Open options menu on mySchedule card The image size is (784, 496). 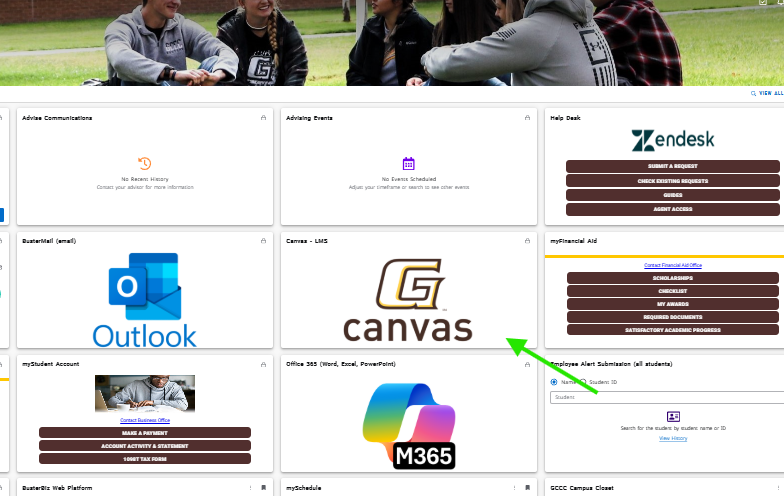(x=514, y=488)
